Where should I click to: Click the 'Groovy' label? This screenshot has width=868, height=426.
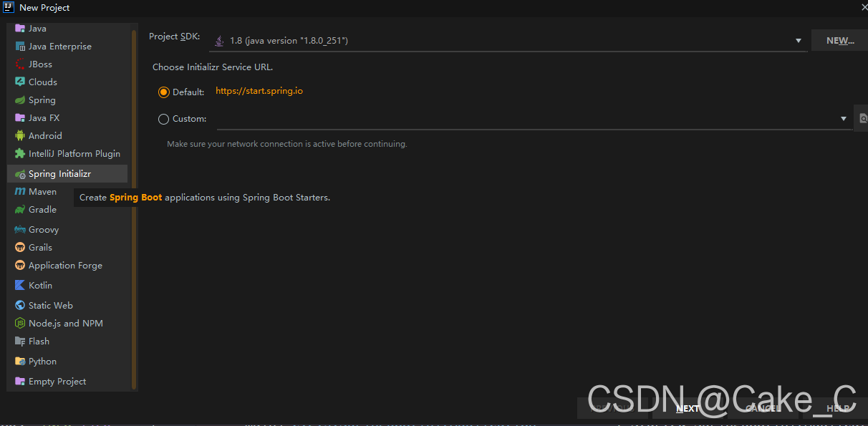(x=44, y=230)
